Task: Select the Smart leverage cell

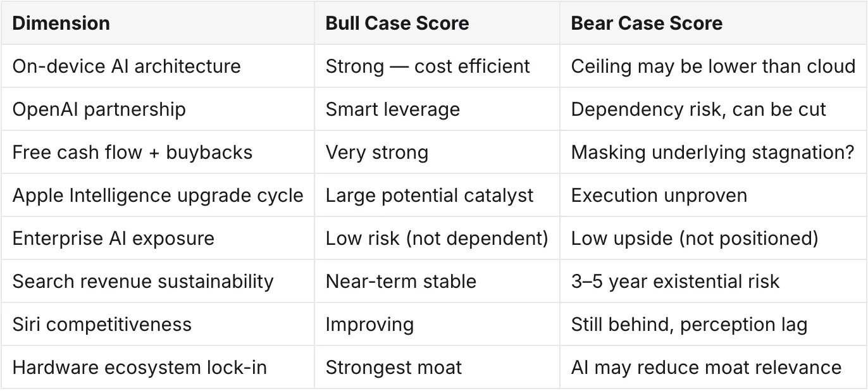Action: coord(437,109)
